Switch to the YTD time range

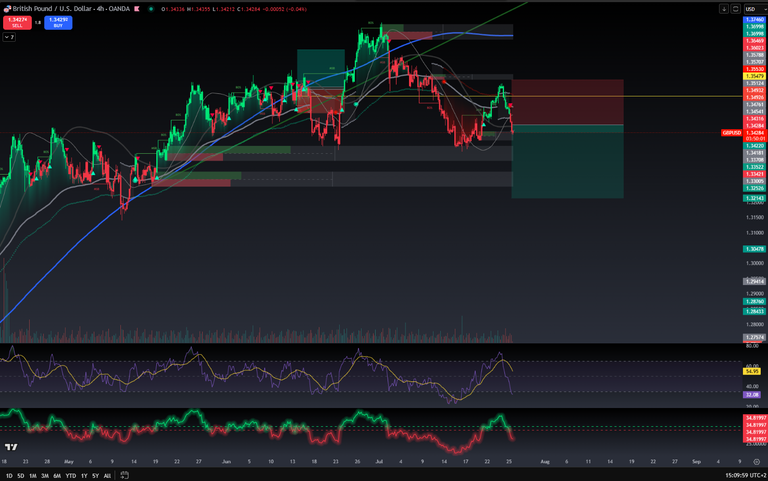(70, 475)
